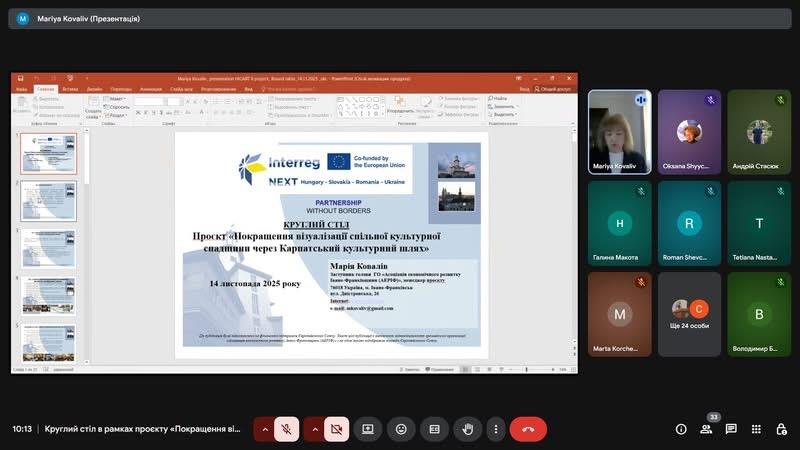Screen dimensions: 800x450
Task: Click Сбросить slide reset button
Action: click(x=117, y=107)
